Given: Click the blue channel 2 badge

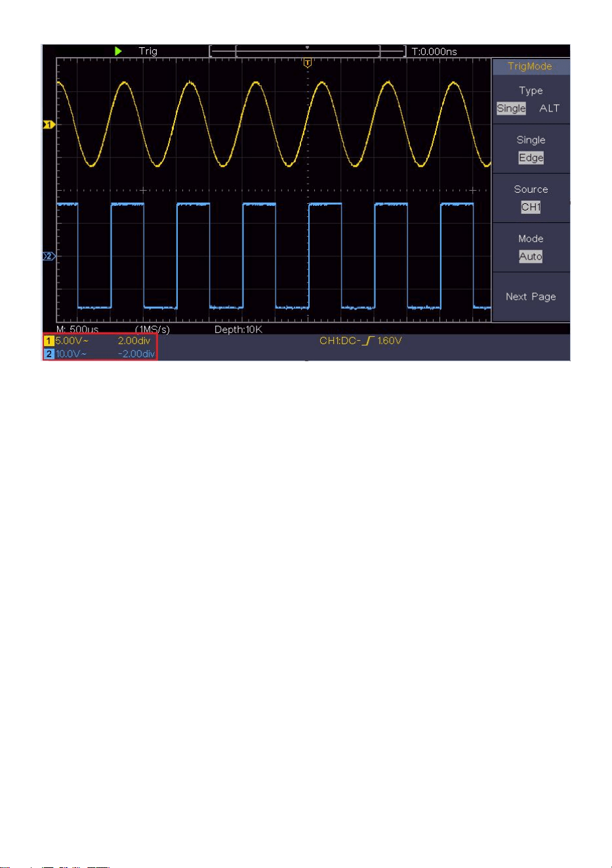Looking at the screenshot, I should coord(49,354).
